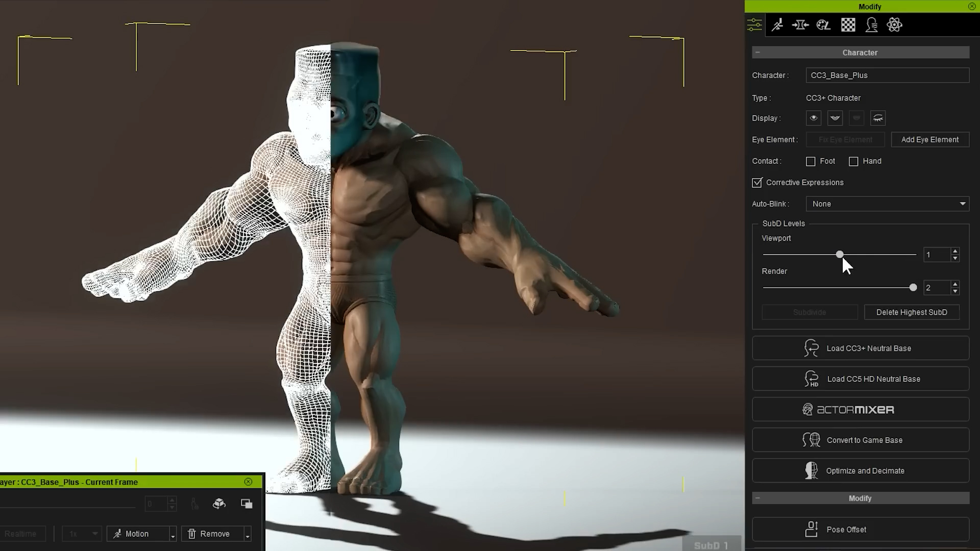Toggle the eye display icon

[814, 118]
